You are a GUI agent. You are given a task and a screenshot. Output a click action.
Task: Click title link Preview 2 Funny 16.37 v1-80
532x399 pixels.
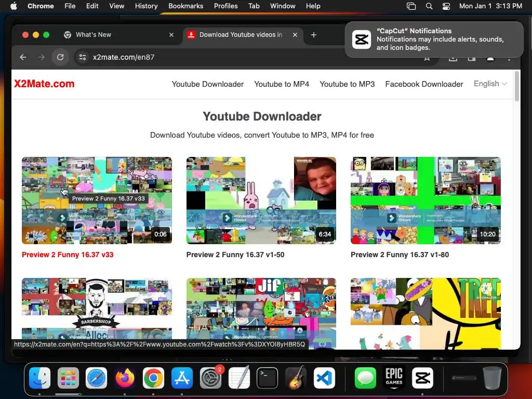tap(400, 255)
